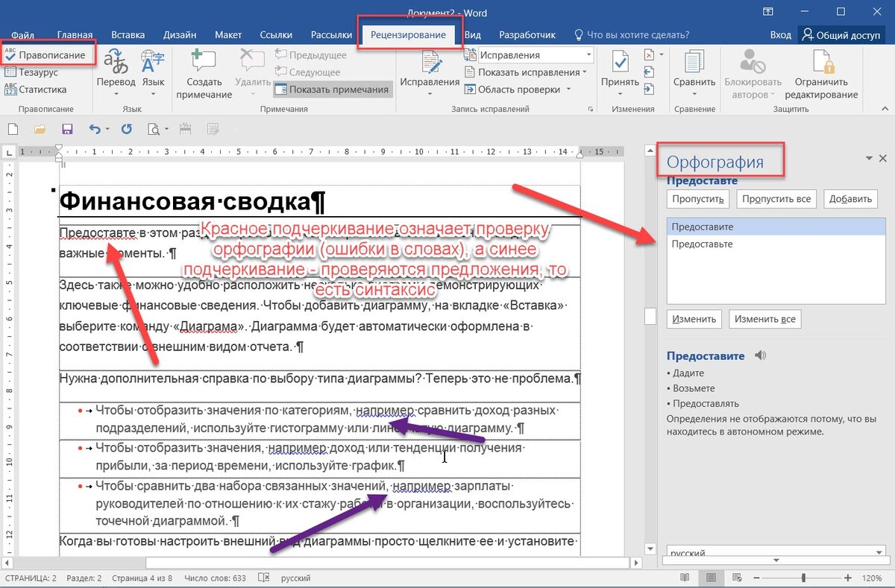
Task: Click the Create comment (Создать примечание) icon
Action: [x=204, y=63]
